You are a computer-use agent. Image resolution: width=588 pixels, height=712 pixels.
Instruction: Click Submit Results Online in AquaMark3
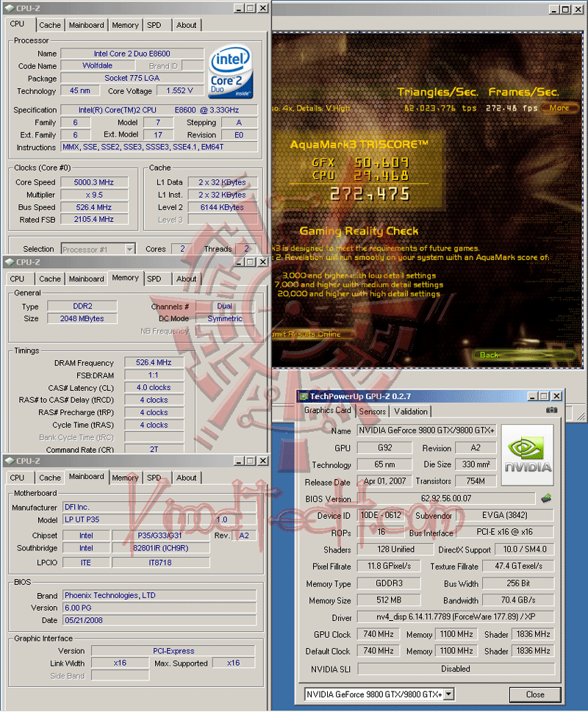tap(312, 334)
